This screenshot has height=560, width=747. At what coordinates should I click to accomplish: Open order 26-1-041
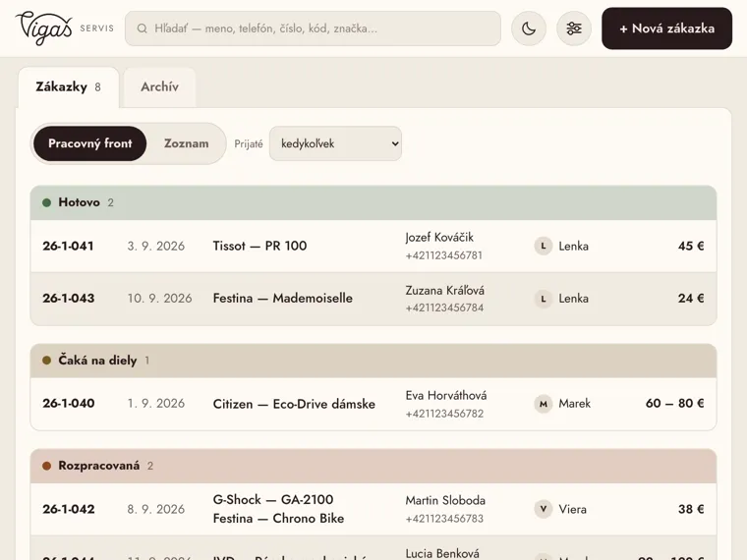point(373,247)
